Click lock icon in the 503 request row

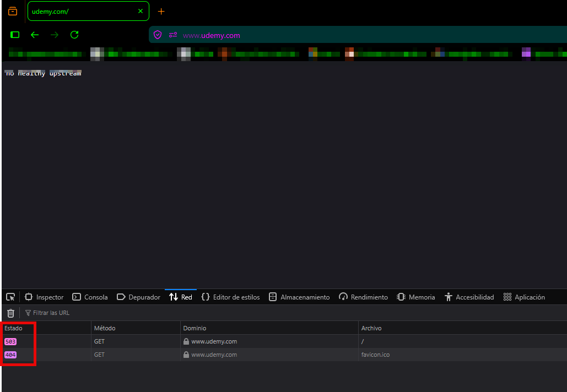click(186, 341)
